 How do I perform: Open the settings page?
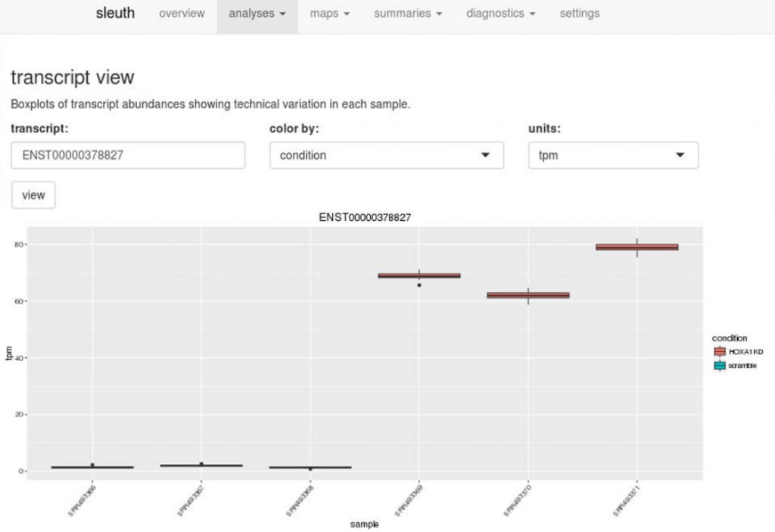[x=579, y=13]
